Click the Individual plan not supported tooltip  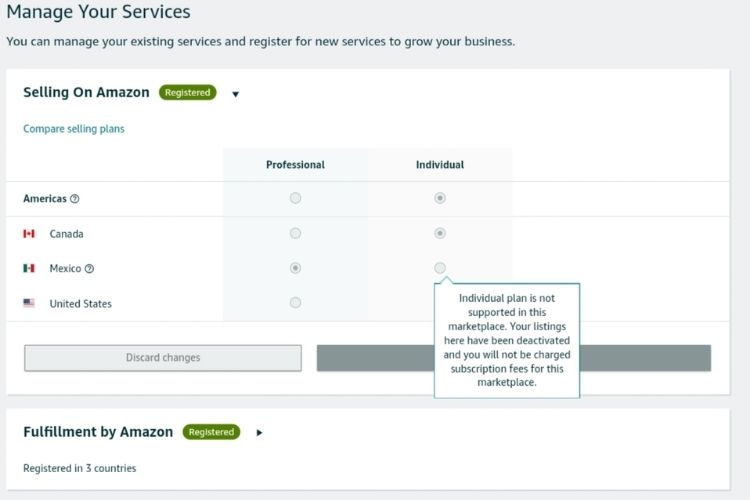pos(506,340)
